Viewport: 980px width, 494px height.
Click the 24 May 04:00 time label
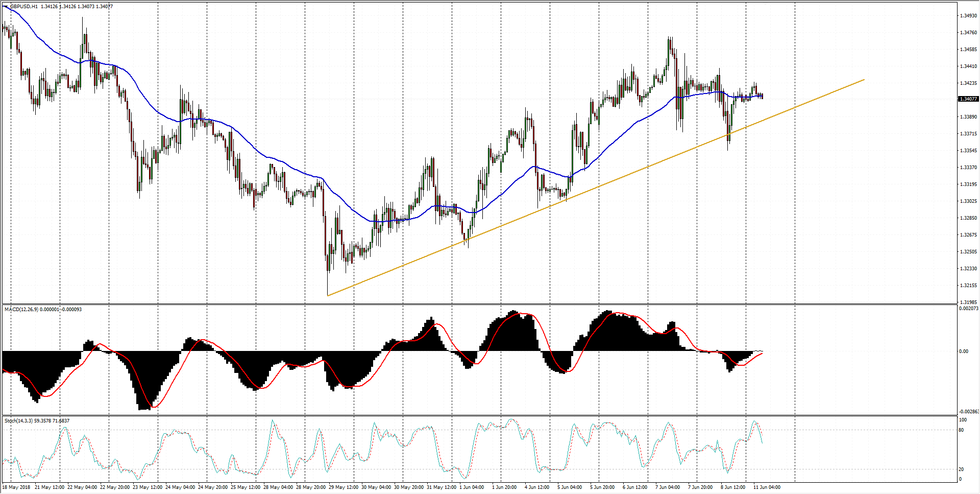(x=180, y=487)
